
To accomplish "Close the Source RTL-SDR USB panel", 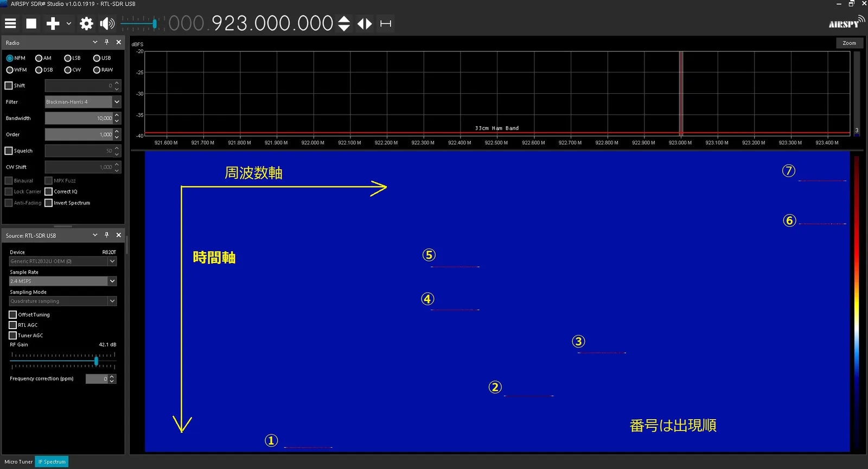I will point(119,235).
